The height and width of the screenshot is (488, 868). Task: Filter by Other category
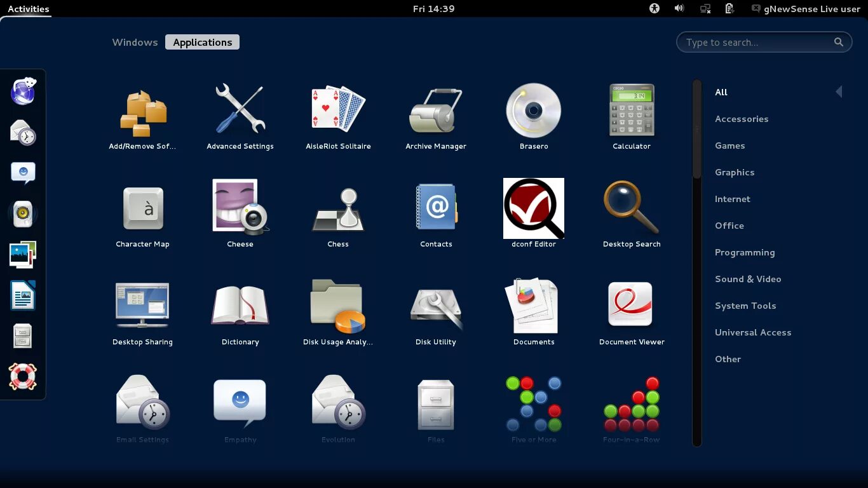(x=728, y=359)
